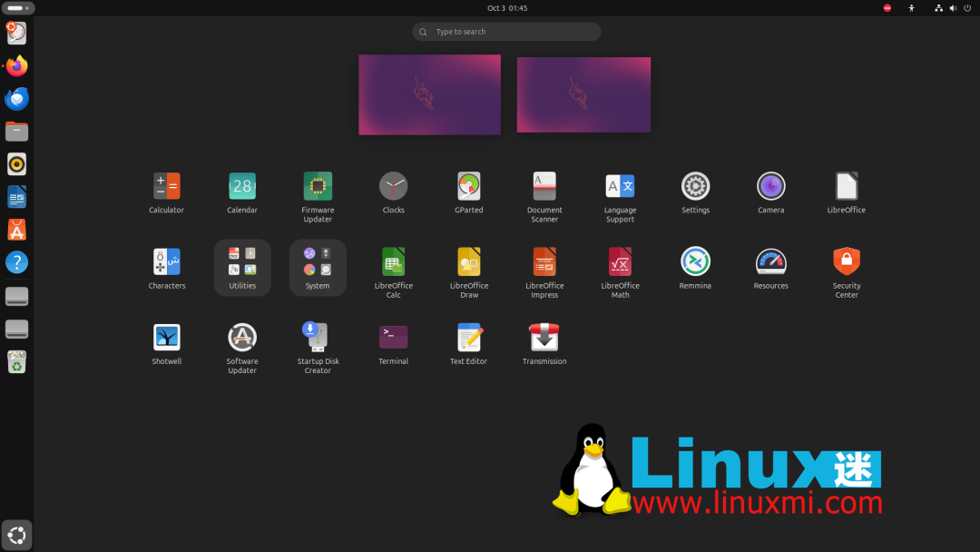This screenshot has height=552, width=980.
Task: Click Show Apps Ubuntu logo button
Action: pos(17,535)
